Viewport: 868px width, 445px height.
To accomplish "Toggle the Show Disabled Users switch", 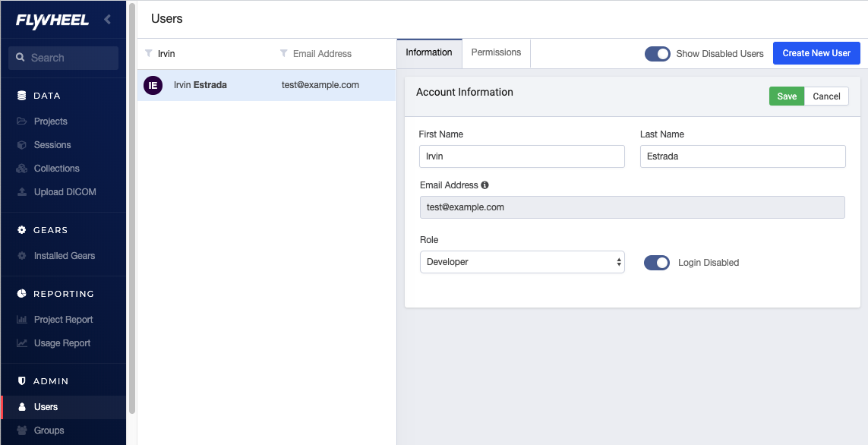I will tap(657, 54).
